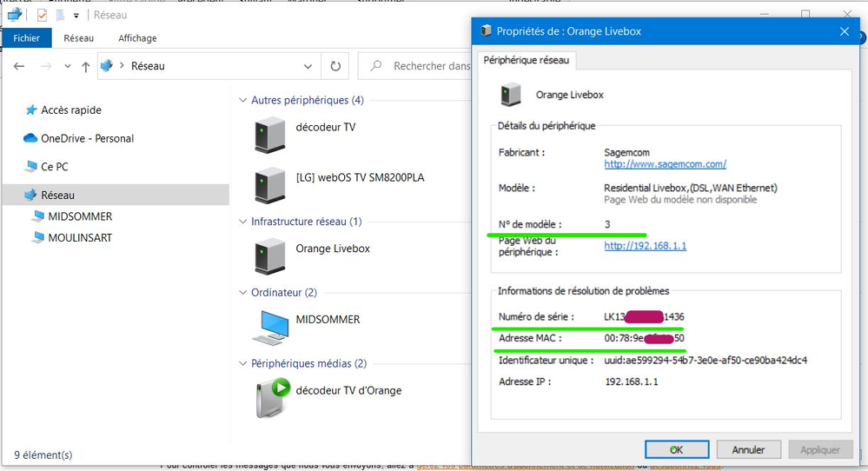Open the customize quick access toolbar dropdown
The width and height of the screenshot is (868, 471).
coord(76,16)
